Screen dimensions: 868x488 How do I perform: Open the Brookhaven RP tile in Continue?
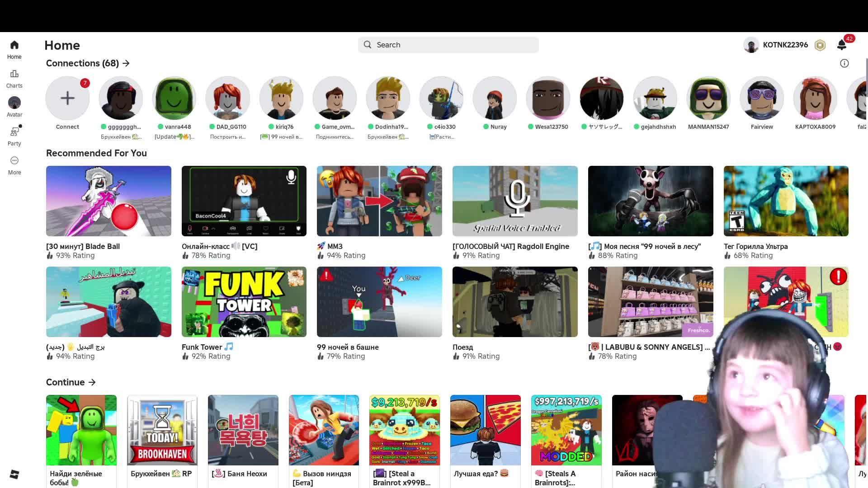click(x=162, y=430)
